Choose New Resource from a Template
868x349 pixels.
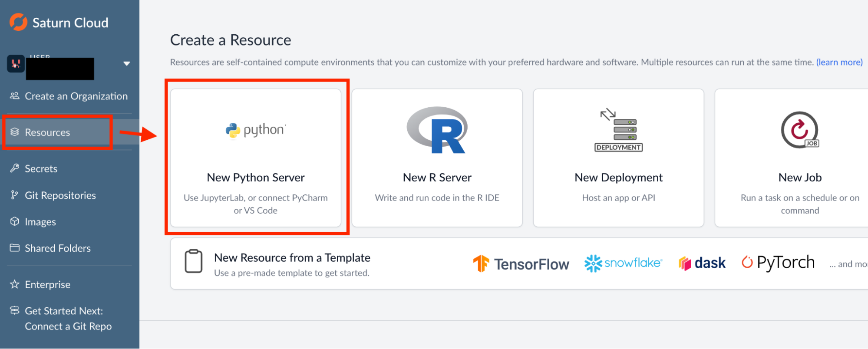click(x=292, y=258)
